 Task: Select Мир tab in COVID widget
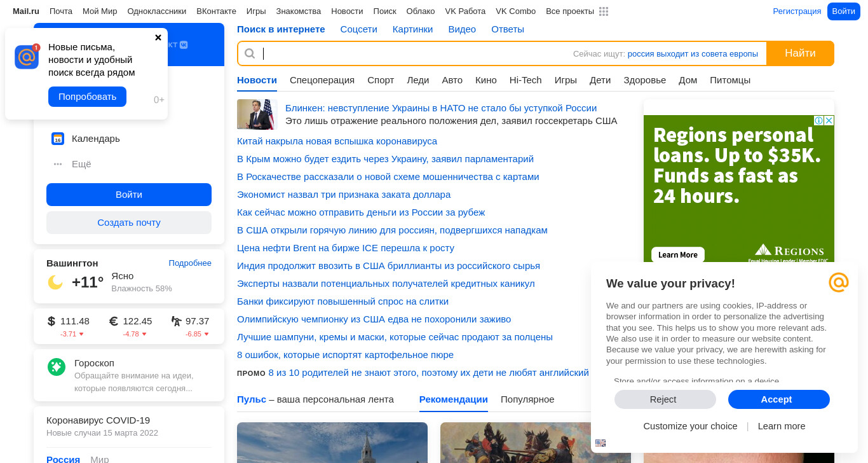(x=100, y=459)
